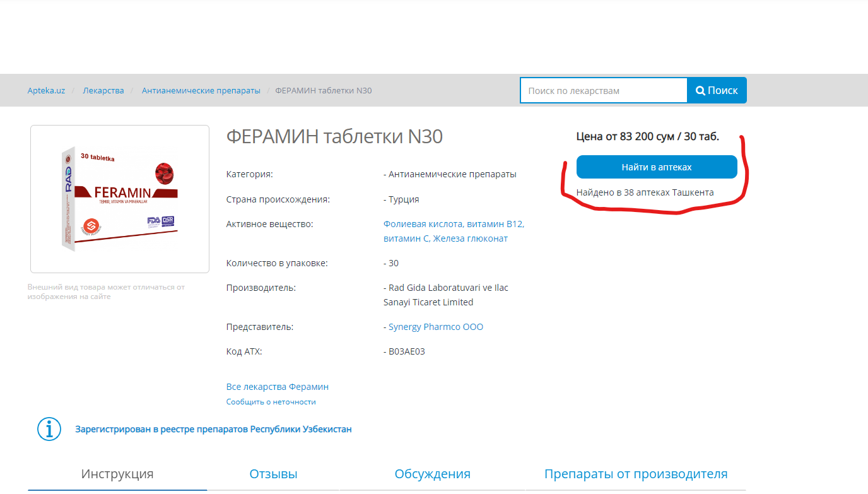Open the Препараты от производителя tab

[636, 474]
